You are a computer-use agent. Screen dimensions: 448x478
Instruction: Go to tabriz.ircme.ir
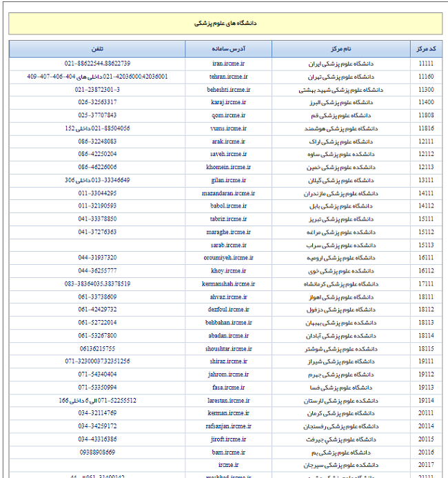[x=228, y=219]
